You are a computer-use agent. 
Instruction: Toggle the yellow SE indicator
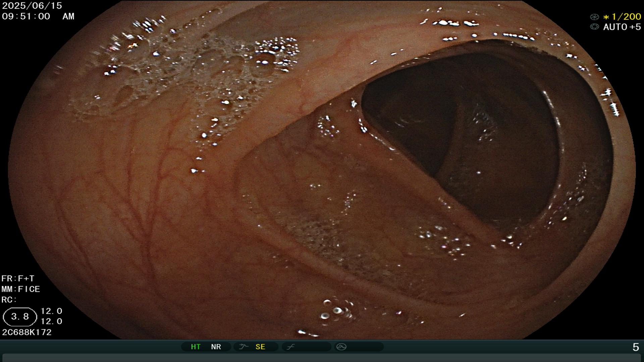[260, 347]
